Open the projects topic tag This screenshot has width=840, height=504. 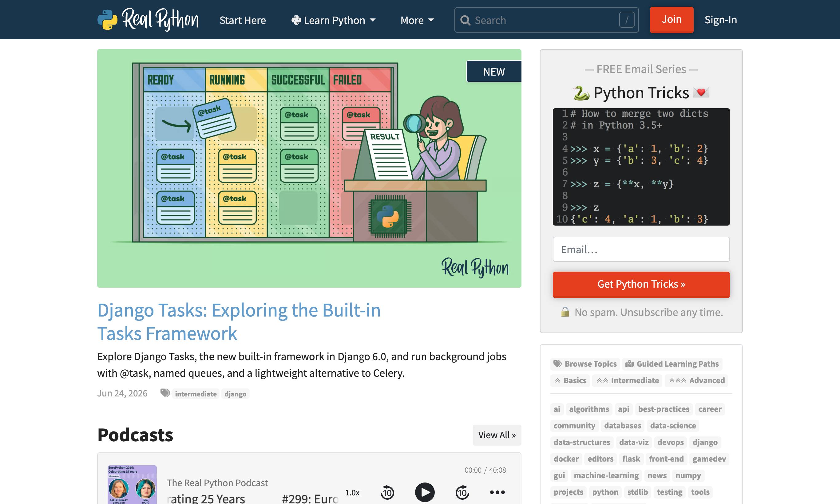coord(568,492)
